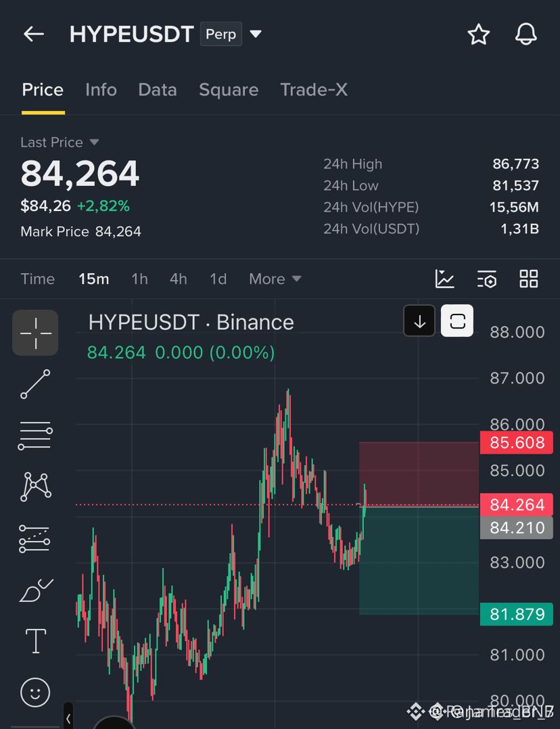Click the 24h Vol(USDT) value 1,31B
The height and width of the screenshot is (729, 560).
pyautogui.click(x=519, y=229)
